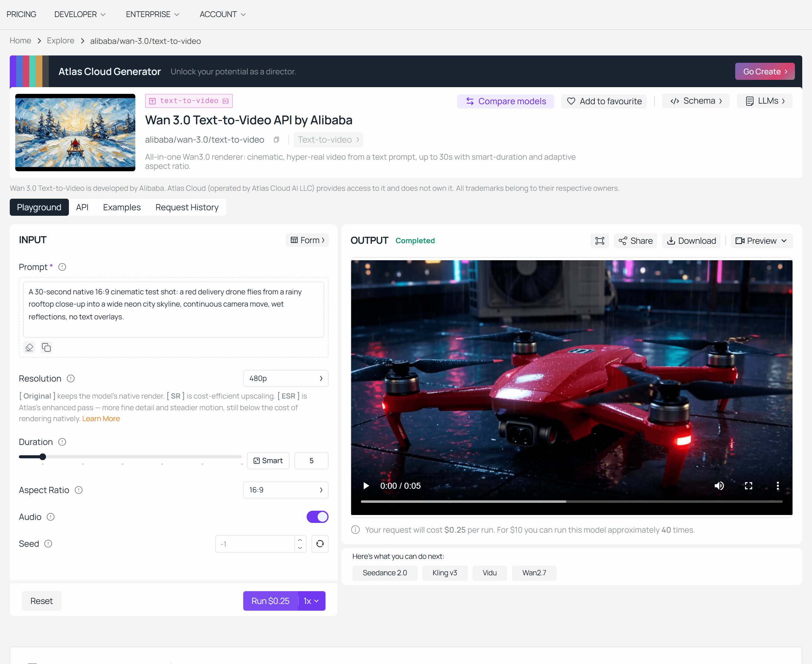Open the Preview dropdown in Output
This screenshot has height=664, width=812.
coord(761,241)
